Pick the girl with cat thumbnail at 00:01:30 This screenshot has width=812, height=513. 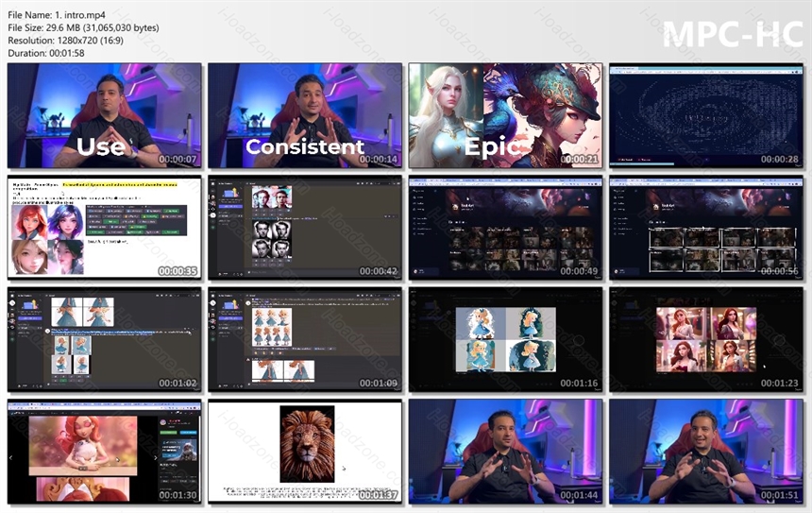pyautogui.click(x=105, y=452)
